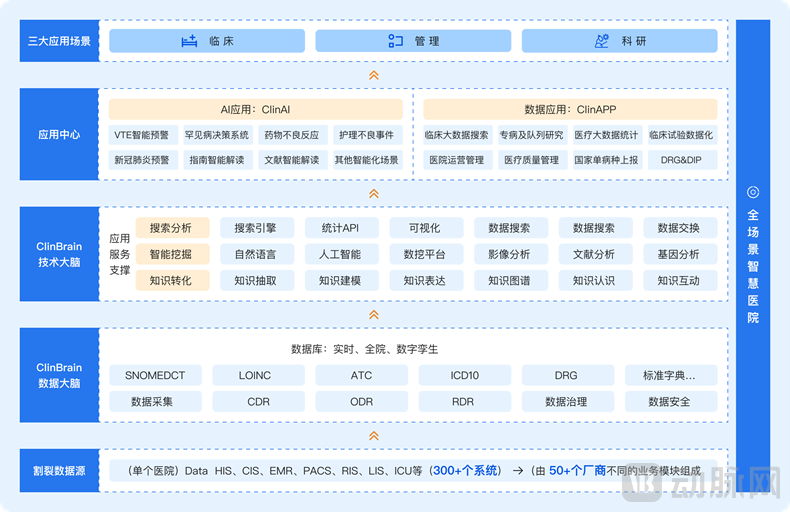Viewport: 790px width, 512px height.
Task: Select the 其他智能化场景 box
Action: coord(368,160)
